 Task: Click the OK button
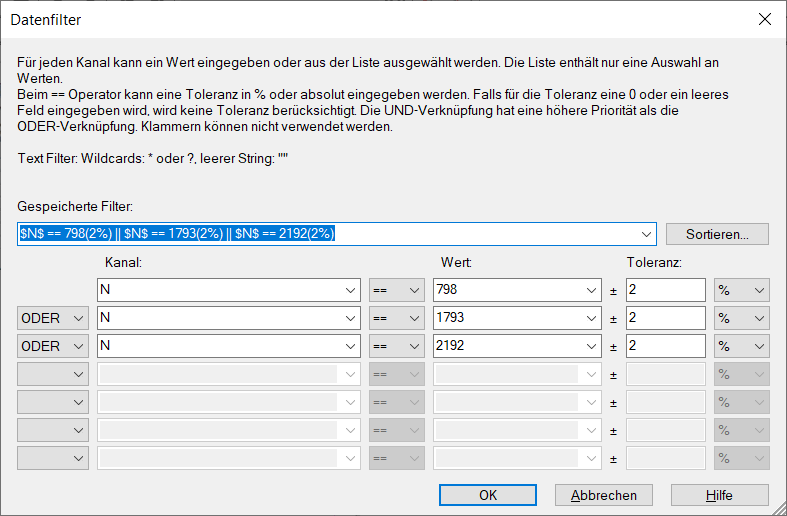tap(488, 495)
